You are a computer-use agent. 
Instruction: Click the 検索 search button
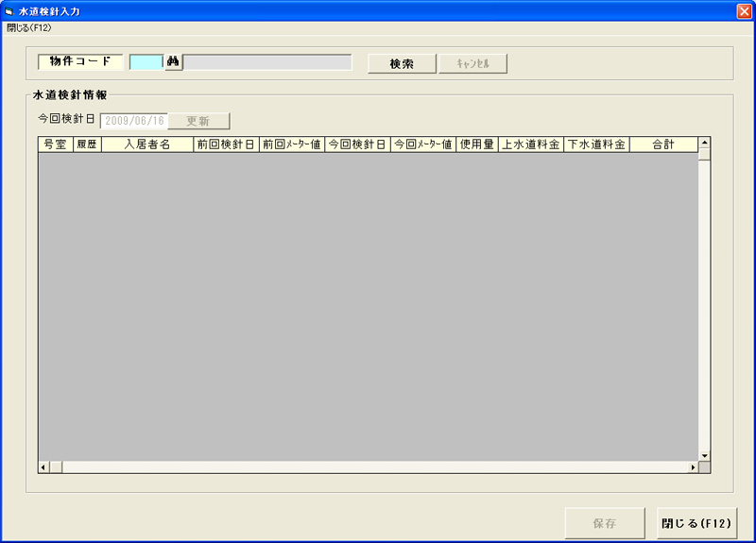pyautogui.click(x=402, y=63)
